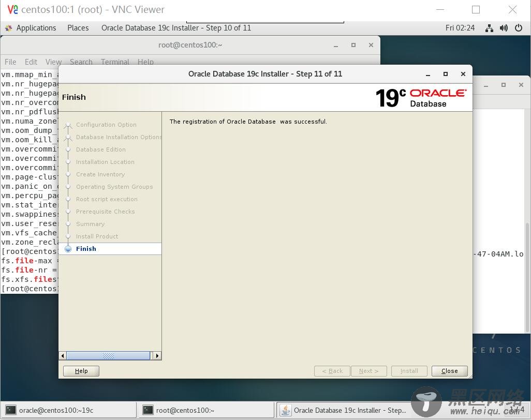Click terminal icon of root@centos100 taskbar entry
The height and width of the screenshot is (420, 531).
click(x=148, y=410)
